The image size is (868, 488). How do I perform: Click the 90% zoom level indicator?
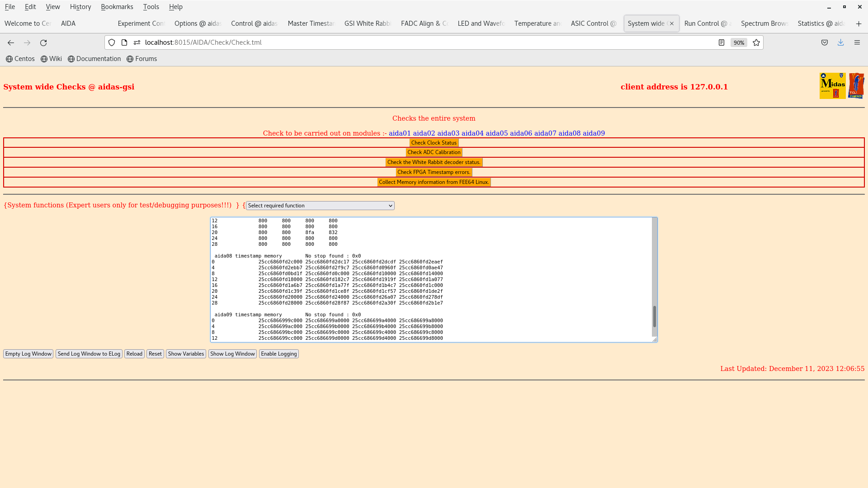coord(739,42)
